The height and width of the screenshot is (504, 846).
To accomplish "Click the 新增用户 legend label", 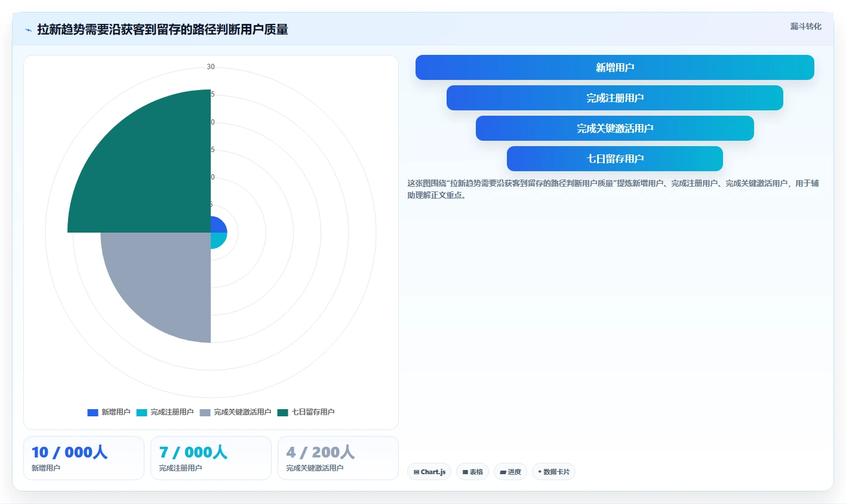I will tap(116, 412).
